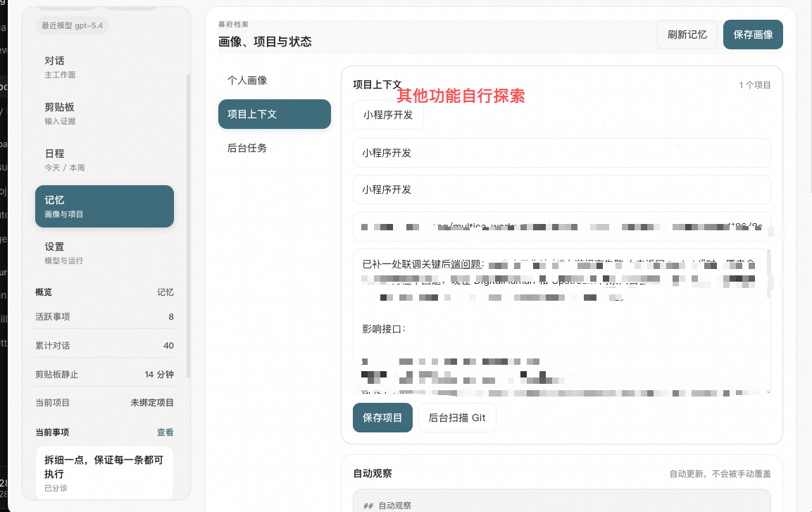Image resolution: width=812 pixels, height=512 pixels.
Task: Start 后台扫描 Git
Action: point(457,418)
